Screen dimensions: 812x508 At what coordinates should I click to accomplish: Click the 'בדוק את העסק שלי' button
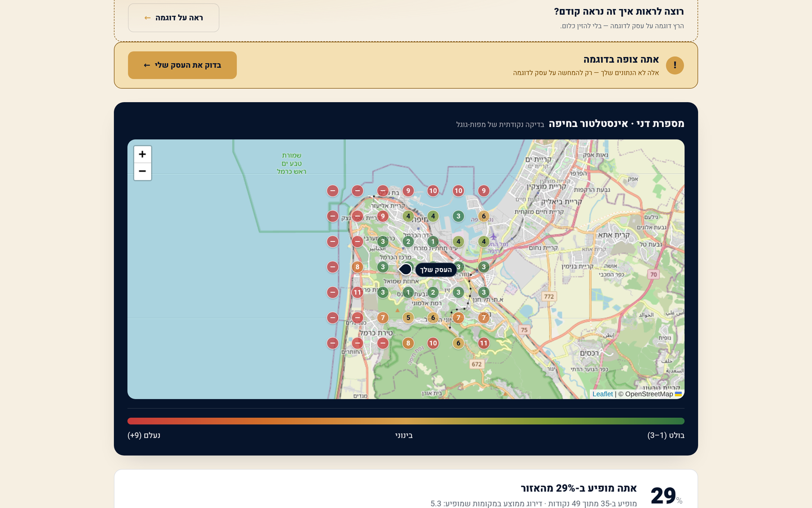[x=182, y=65]
